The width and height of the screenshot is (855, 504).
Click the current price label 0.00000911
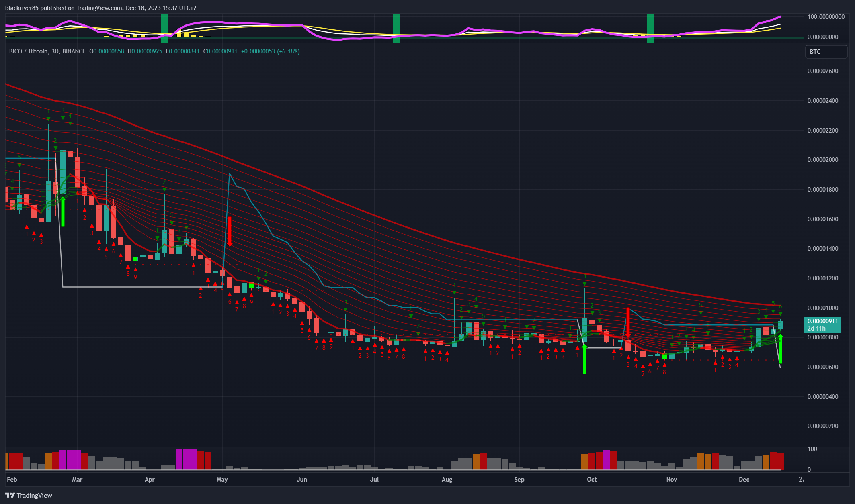[822, 321]
